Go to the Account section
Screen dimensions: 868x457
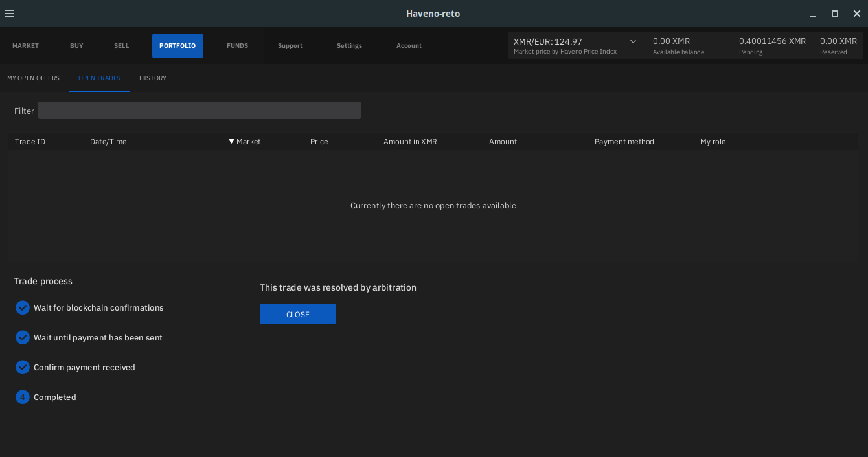click(x=409, y=46)
